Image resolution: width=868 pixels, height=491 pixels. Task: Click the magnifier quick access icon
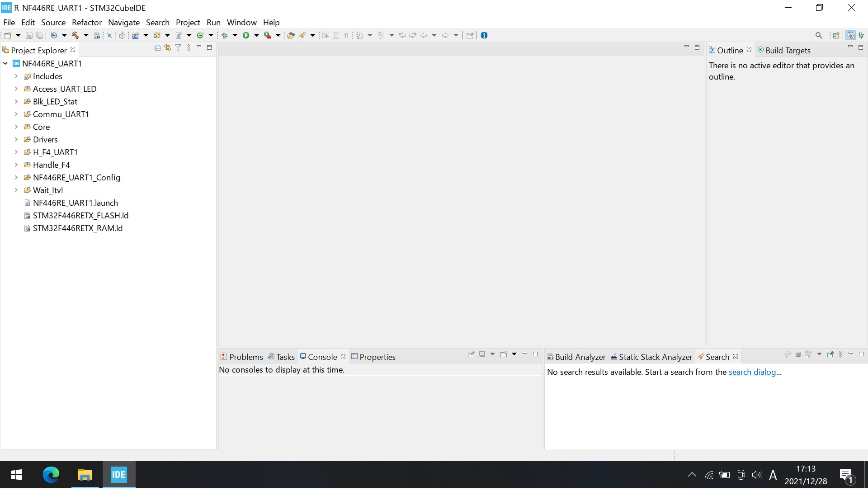819,35
